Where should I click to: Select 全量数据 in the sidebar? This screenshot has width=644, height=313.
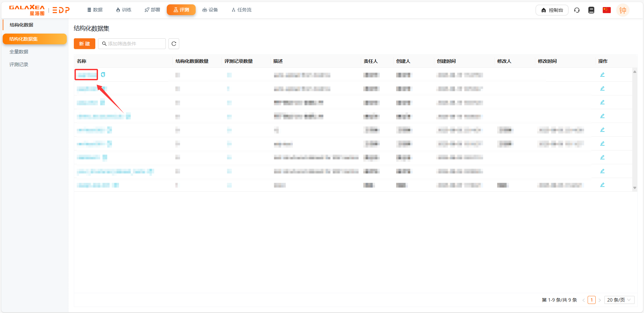pyautogui.click(x=19, y=52)
